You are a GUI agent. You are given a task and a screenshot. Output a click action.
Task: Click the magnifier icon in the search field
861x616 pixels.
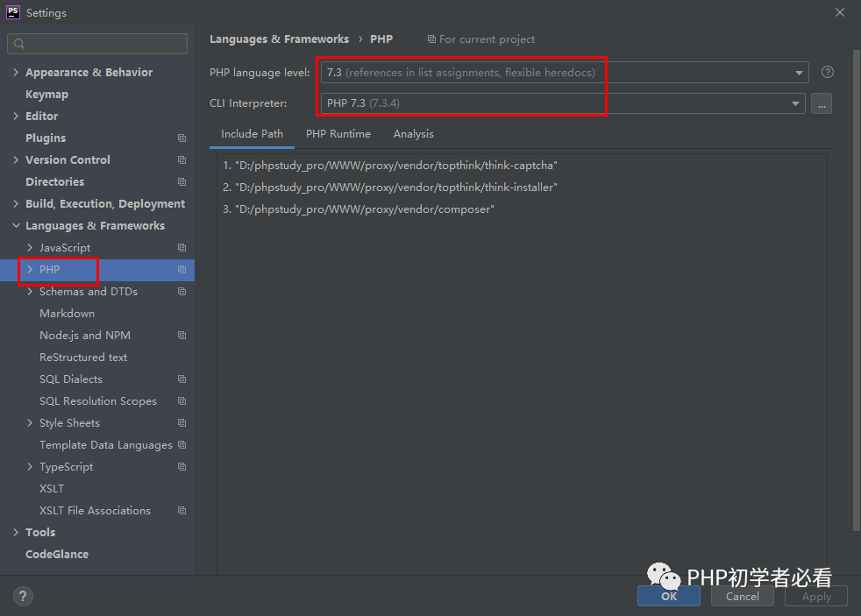point(19,44)
